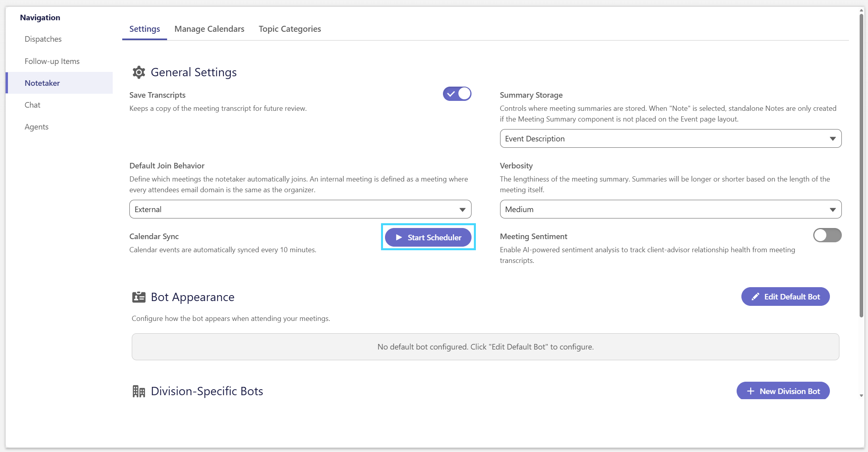Image resolution: width=868 pixels, height=452 pixels.
Task: Open the Verbosity dropdown
Action: 670,209
